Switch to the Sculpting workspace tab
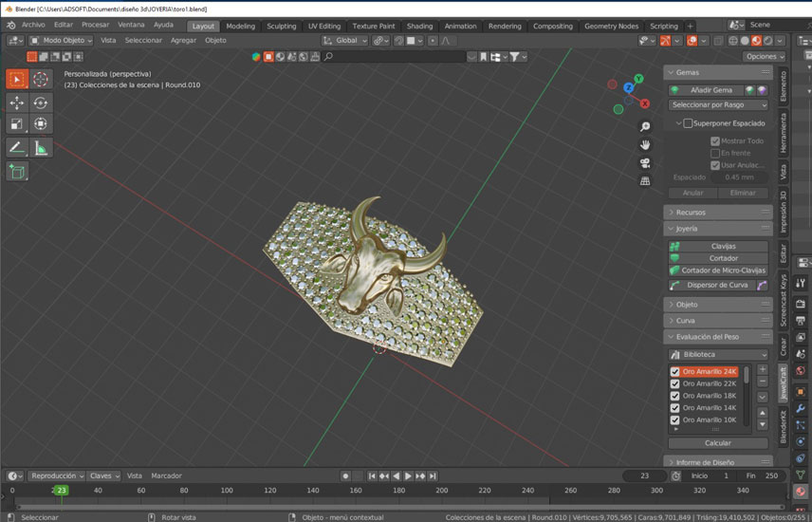The height and width of the screenshot is (522, 812). pos(281,27)
